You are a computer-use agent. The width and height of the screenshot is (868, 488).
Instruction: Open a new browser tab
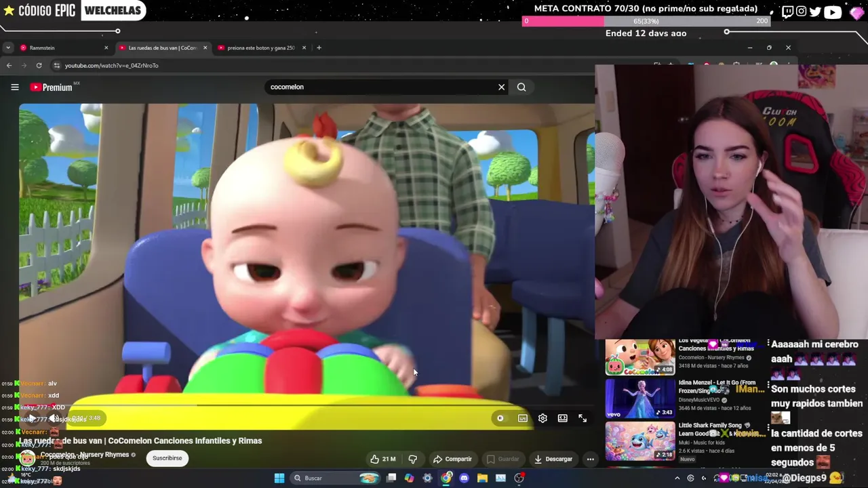(x=319, y=47)
